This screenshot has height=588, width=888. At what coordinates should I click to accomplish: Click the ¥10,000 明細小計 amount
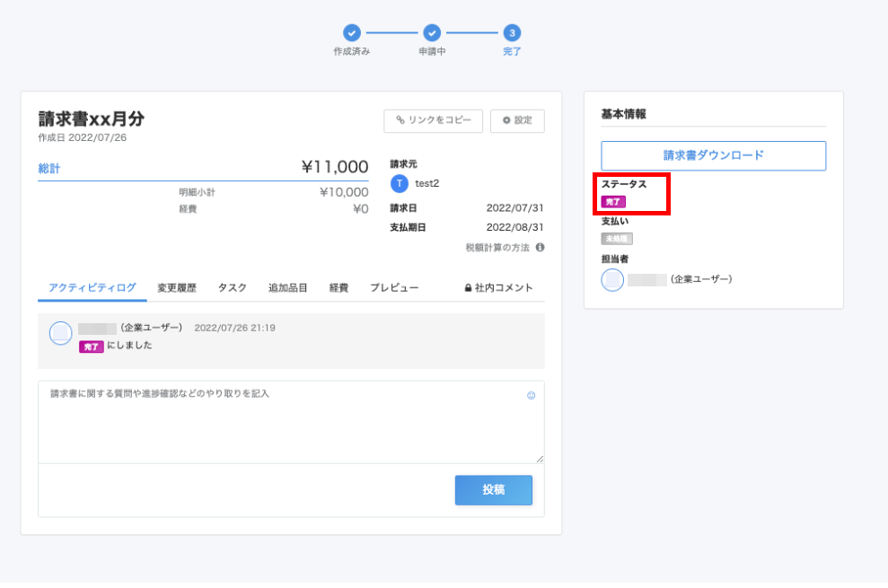coord(344,192)
